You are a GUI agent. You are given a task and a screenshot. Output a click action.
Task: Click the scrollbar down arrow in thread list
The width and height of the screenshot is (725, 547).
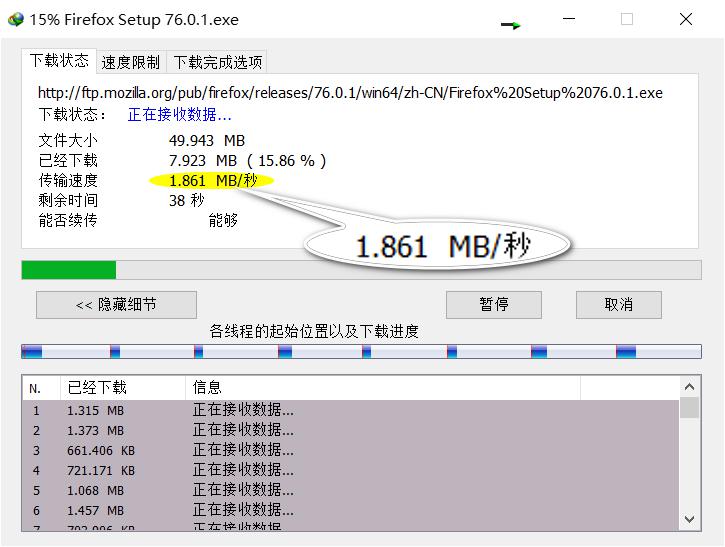point(690,519)
